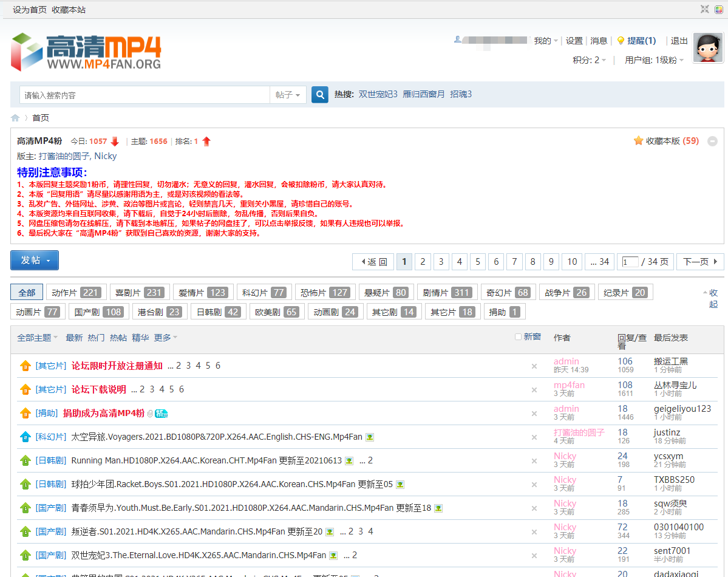Click the orange pin icon on 论坛下载说明 thread
The height and width of the screenshot is (577, 728).
coord(25,389)
